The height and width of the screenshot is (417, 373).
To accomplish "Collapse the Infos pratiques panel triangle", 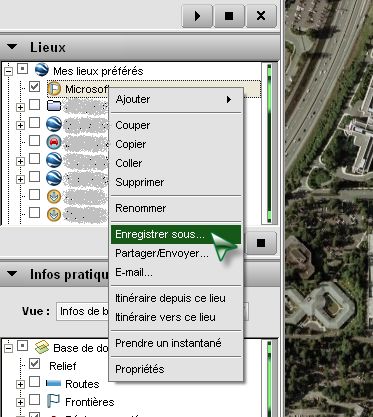I will [12, 274].
